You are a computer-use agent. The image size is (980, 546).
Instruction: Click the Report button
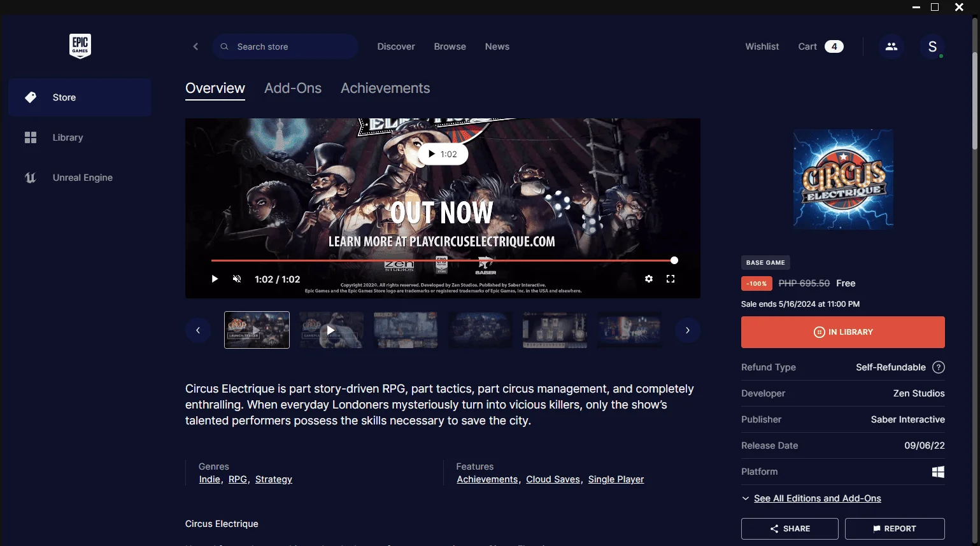pos(895,529)
